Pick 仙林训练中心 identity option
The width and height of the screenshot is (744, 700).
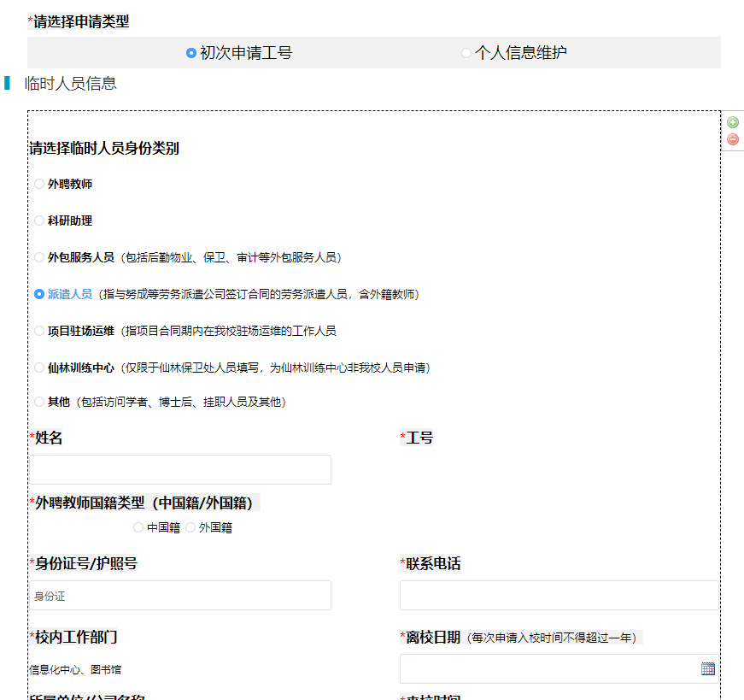pyautogui.click(x=39, y=368)
